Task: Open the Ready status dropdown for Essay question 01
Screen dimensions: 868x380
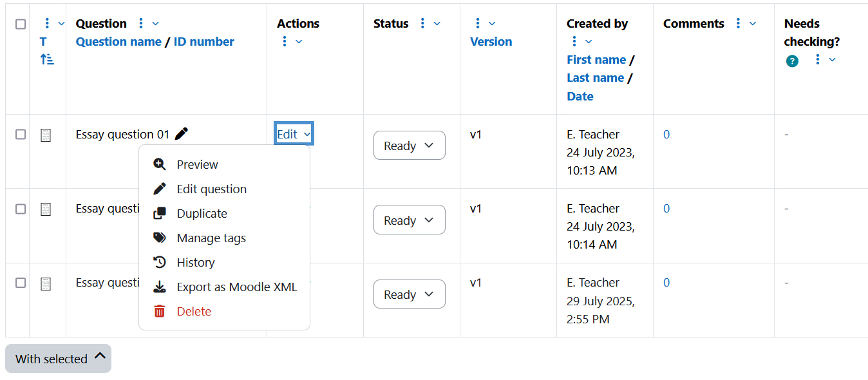Action: coord(410,146)
